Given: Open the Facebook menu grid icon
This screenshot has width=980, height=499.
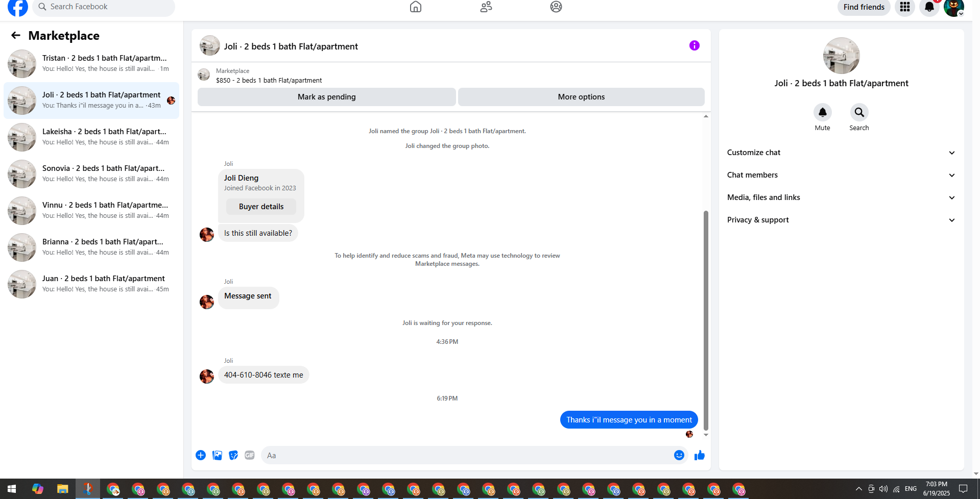Looking at the screenshot, I should 905,7.
